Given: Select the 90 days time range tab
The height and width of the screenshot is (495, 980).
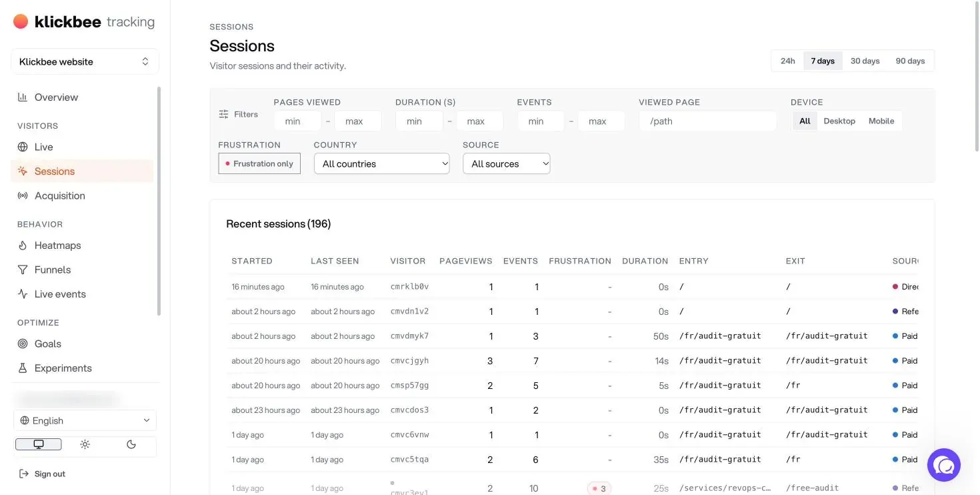Looking at the screenshot, I should click(910, 61).
